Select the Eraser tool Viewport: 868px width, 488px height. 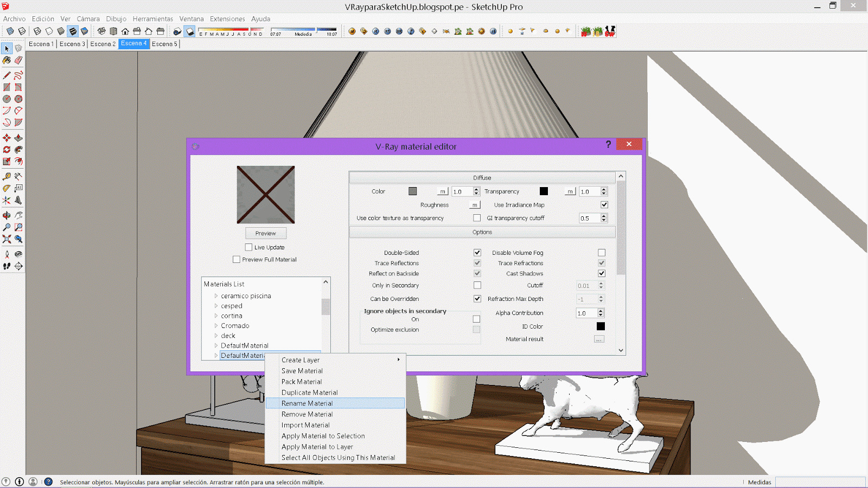tap(19, 60)
